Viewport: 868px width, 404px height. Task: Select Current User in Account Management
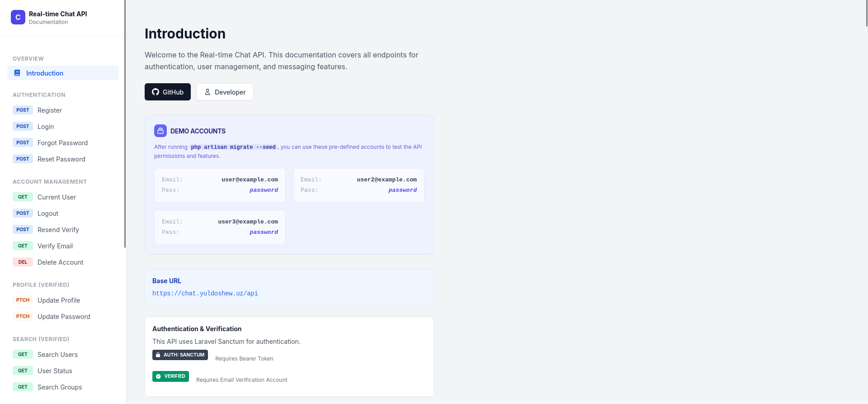click(57, 197)
